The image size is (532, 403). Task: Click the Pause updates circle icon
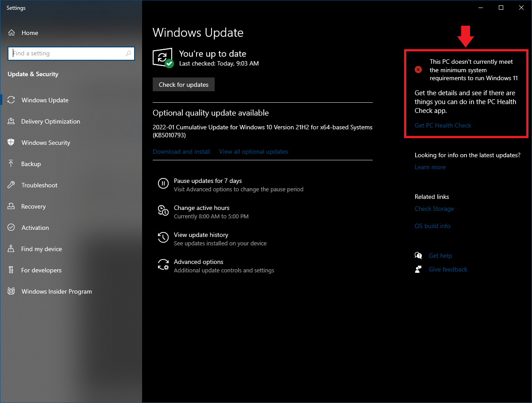click(163, 183)
